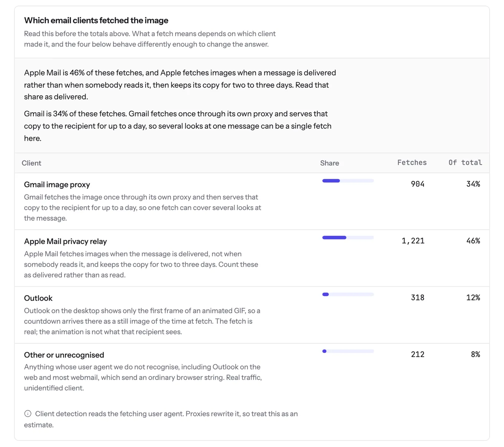Click the 46% of total value

point(473,241)
